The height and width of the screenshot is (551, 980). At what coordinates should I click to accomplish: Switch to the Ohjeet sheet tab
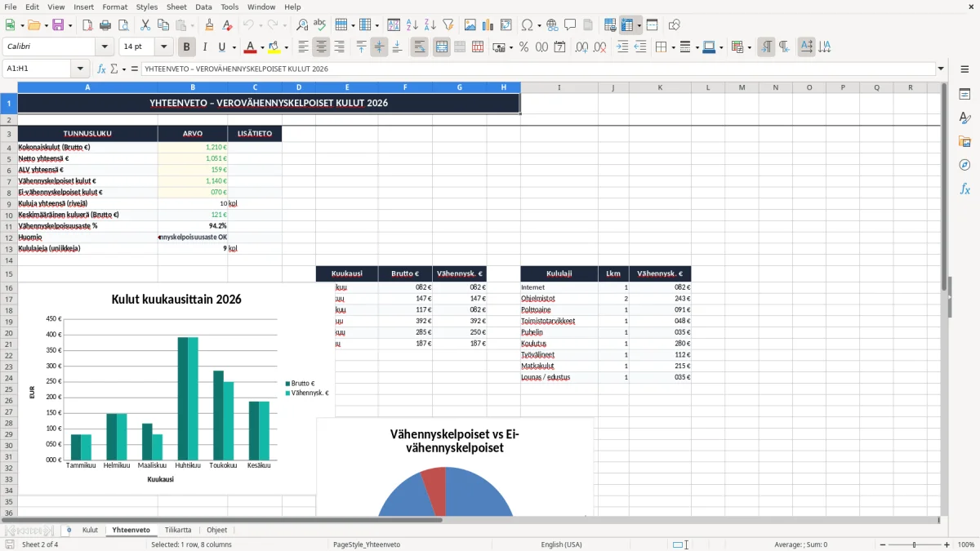tap(217, 530)
